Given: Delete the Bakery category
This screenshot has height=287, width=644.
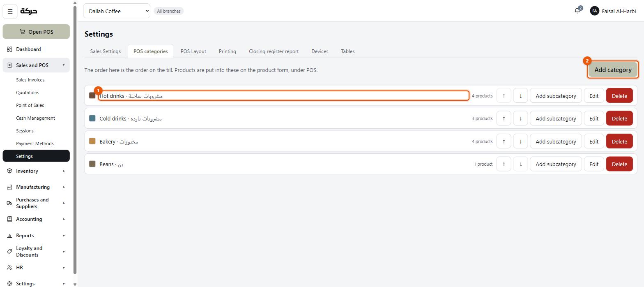Looking at the screenshot, I should tap(619, 141).
